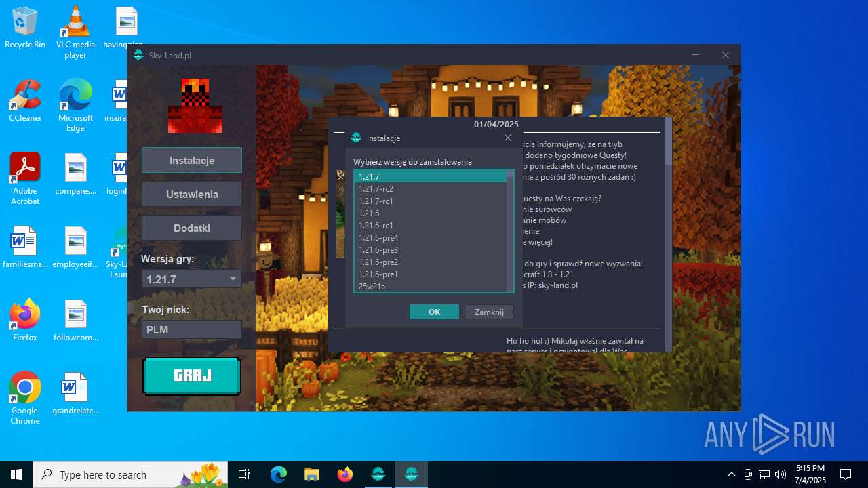Switch to second Sky-Land taskbar app
Screen dimensions: 868x488
pos(411,474)
